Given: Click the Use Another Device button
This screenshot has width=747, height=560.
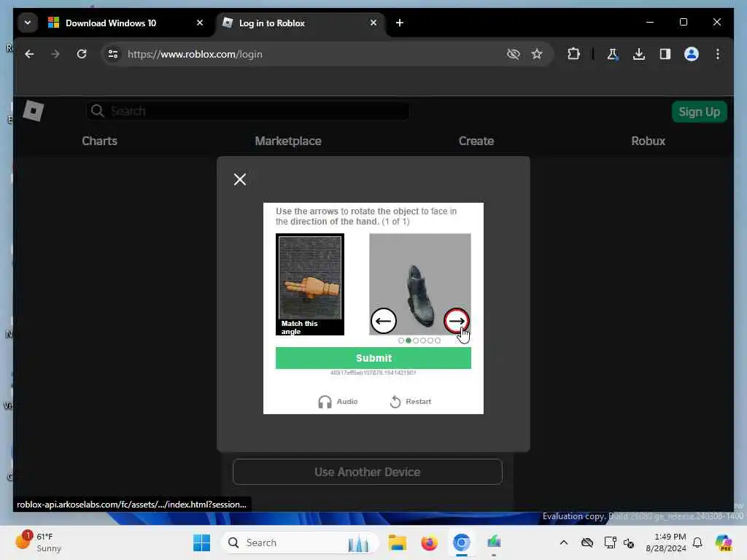Looking at the screenshot, I should coord(368,472).
